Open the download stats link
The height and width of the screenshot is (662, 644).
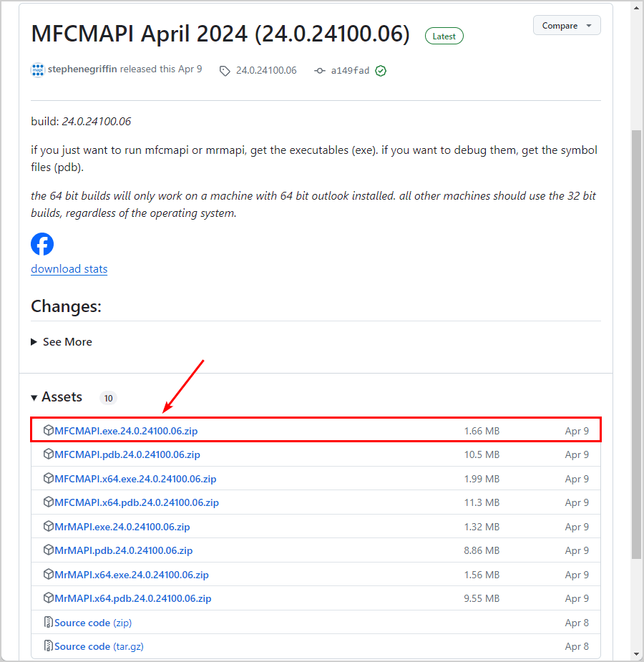pos(69,268)
